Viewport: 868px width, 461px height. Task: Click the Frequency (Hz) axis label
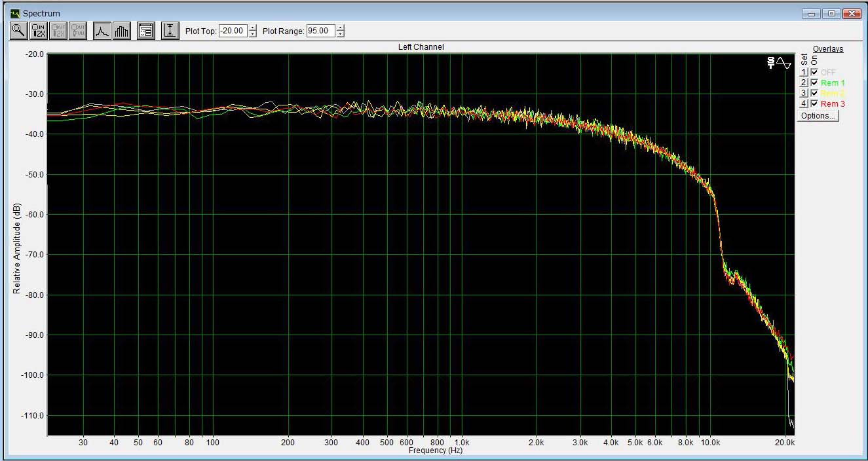(x=436, y=451)
